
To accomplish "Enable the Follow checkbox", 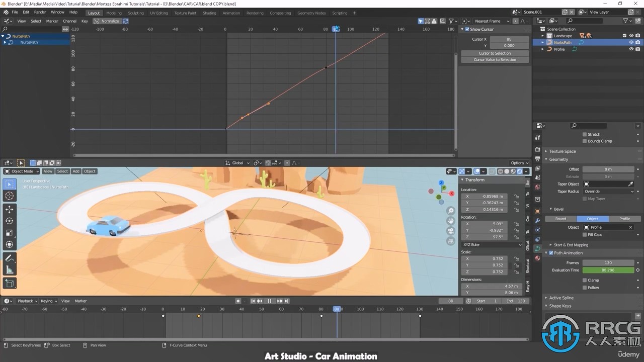I will click(x=585, y=288).
